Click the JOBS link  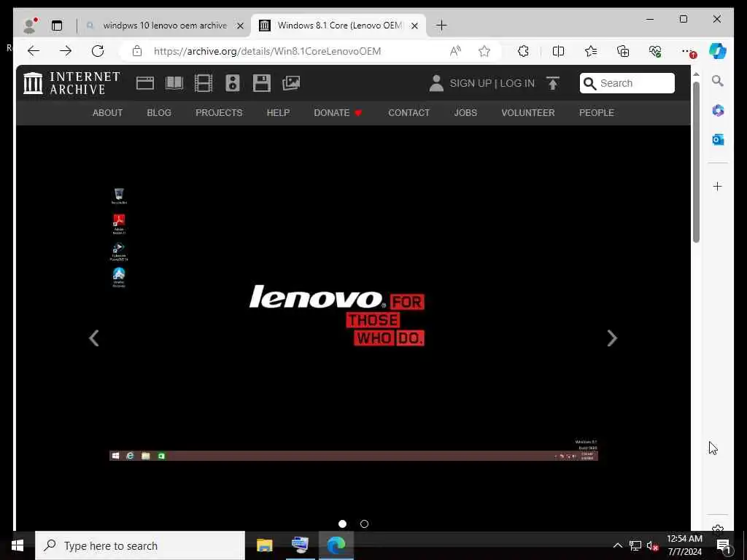coord(465,113)
